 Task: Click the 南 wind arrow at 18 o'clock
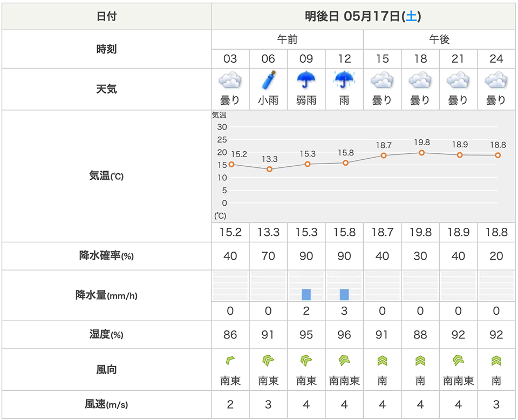click(x=420, y=361)
